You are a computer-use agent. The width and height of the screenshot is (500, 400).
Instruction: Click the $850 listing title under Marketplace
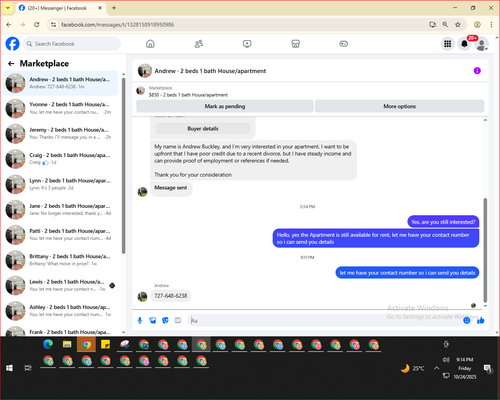(x=188, y=95)
